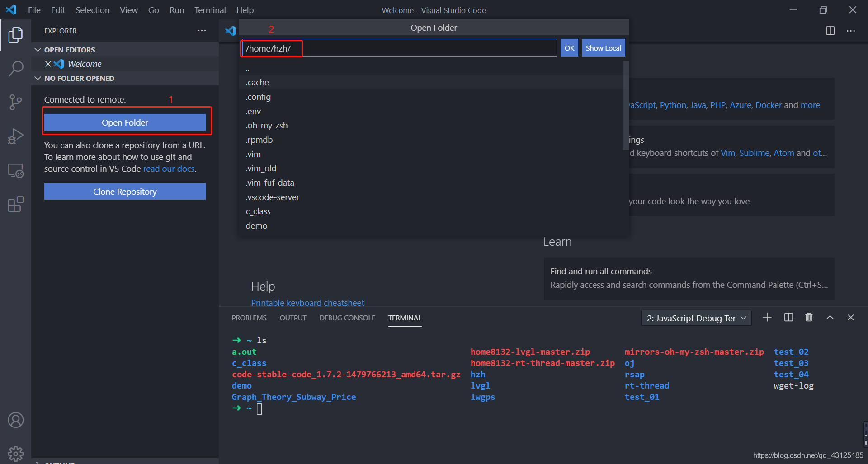
Task: Maximize the panel size chevron
Action: [x=830, y=318]
